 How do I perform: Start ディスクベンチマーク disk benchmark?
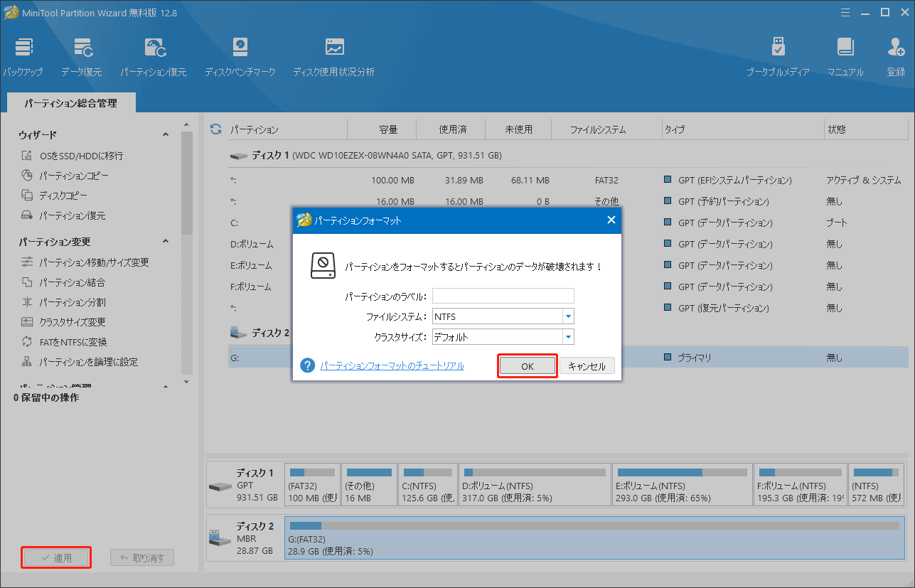click(240, 58)
